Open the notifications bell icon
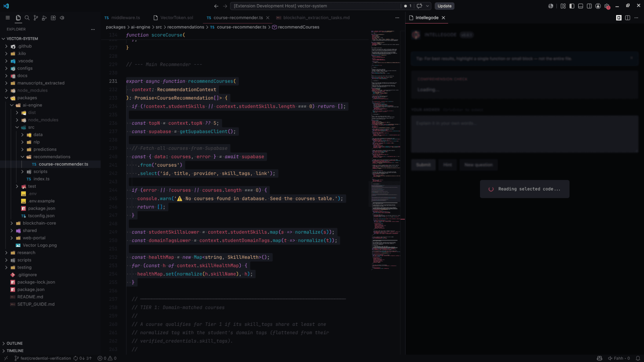644x362 pixels. [x=638, y=358]
